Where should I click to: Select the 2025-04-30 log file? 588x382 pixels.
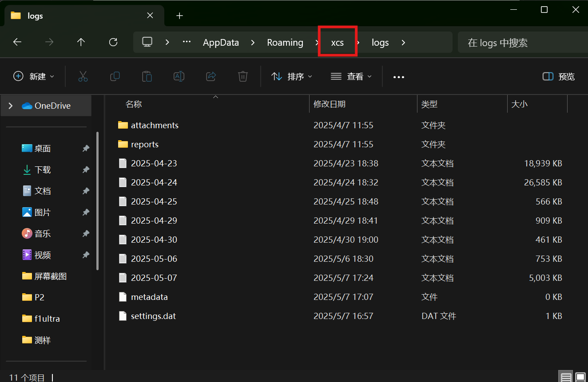pyautogui.click(x=154, y=240)
